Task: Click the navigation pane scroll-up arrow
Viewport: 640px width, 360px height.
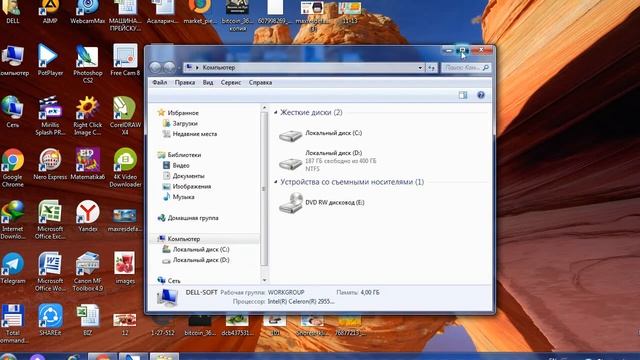Action: [264, 108]
